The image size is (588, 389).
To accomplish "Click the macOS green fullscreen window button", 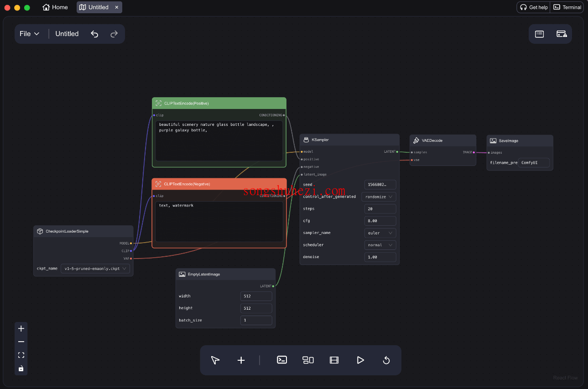I will tap(27, 8).
